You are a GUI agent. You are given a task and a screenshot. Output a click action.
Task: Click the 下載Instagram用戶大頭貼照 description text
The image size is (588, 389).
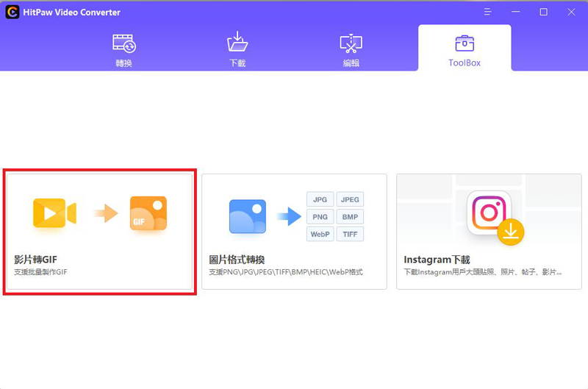click(x=483, y=272)
